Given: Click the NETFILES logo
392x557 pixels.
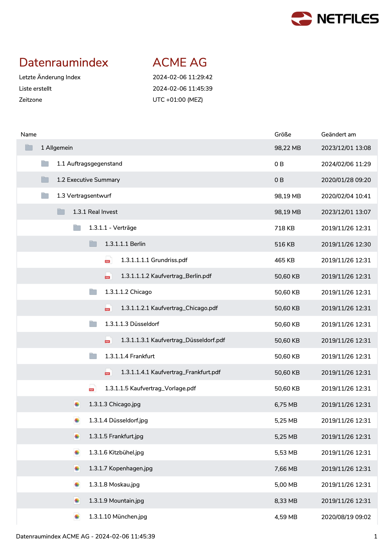Looking at the screenshot, I should click(x=335, y=19).
